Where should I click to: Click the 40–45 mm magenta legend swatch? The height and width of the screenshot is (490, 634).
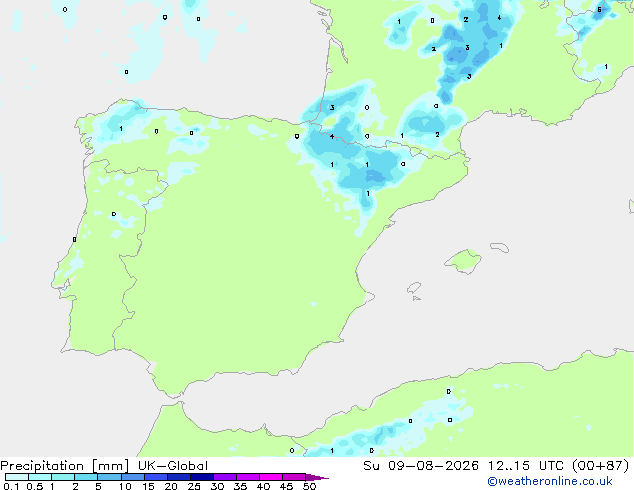coord(271,477)
